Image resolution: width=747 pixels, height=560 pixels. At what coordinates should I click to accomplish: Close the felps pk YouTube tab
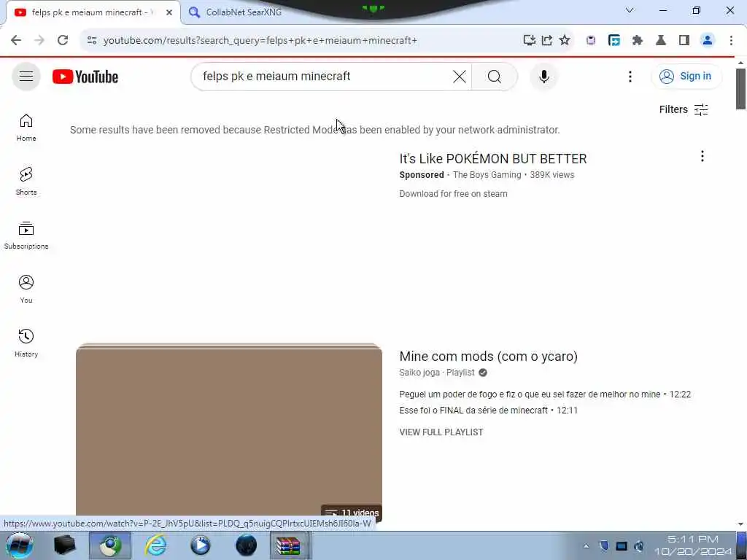(169, 12)
